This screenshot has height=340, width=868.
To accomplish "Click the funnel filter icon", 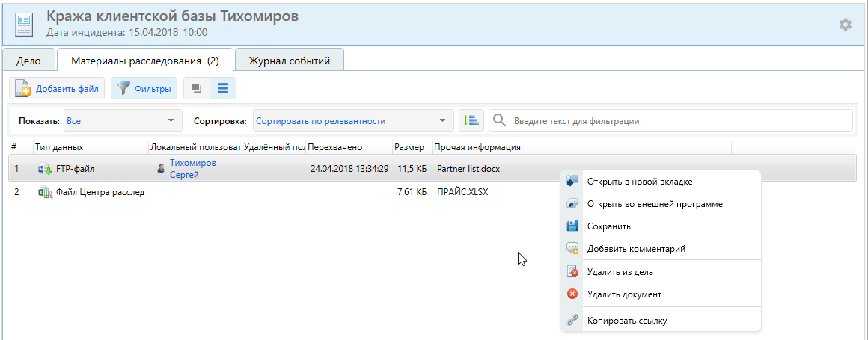I will 124,88.
